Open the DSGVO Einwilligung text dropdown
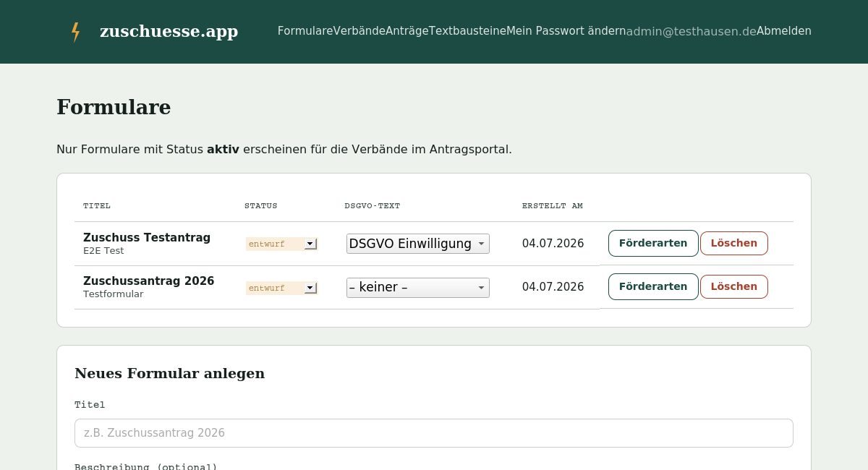The width and height of the screenshot is (868, 470). pyautogui.click(x=418, y=244)
